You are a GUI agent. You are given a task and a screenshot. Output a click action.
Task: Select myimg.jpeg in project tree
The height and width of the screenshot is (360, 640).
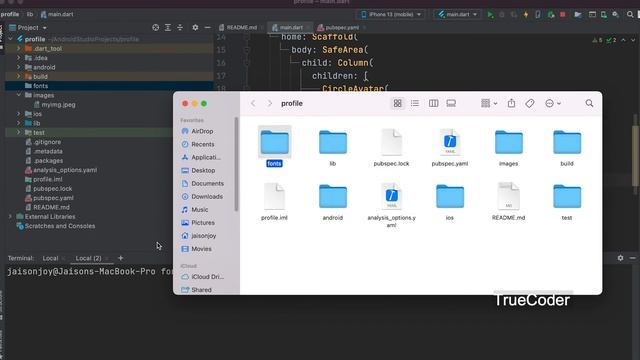pos(58,105)
